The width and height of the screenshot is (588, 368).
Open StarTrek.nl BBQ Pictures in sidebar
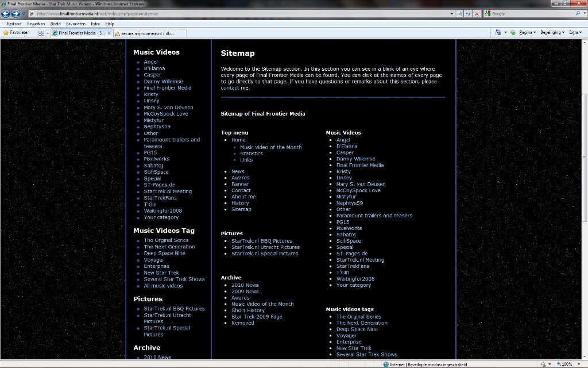coord(175,309)
